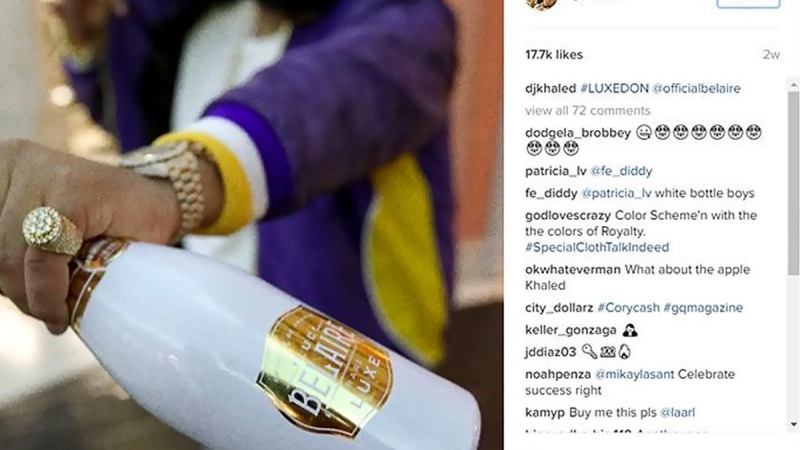800x450 pixels.
Task: Open the poster's profile avatar
Action: 541,4
